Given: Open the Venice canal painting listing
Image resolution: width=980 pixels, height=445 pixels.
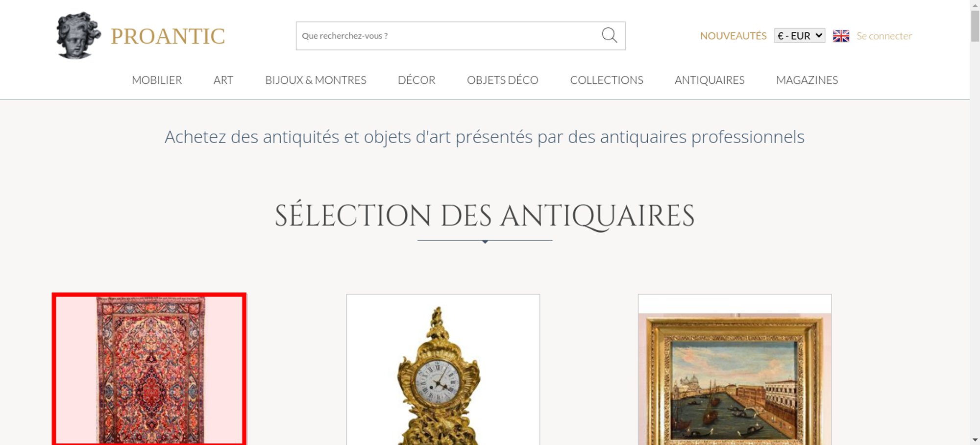Looking at the screenshot, I should [735, 370].
